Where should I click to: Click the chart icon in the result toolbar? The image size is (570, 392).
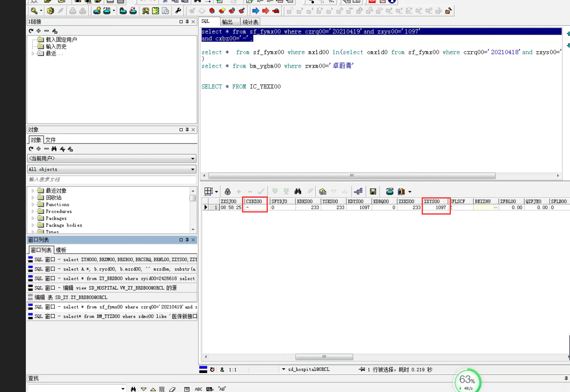tap(401, 192)
